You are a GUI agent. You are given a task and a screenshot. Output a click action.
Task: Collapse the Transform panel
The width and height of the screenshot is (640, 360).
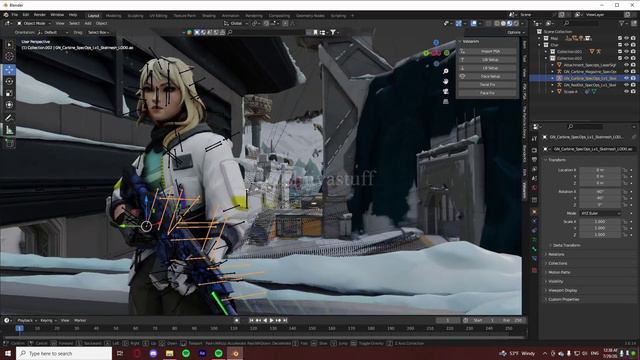pos(557,160)
